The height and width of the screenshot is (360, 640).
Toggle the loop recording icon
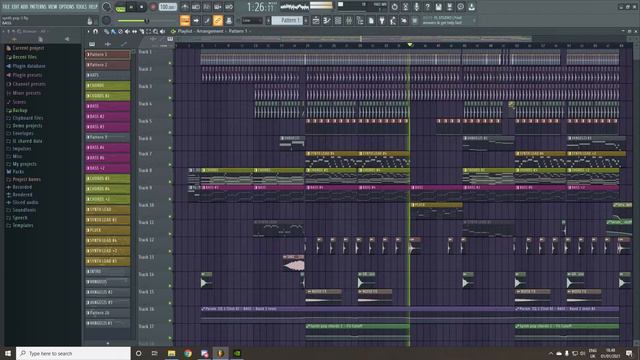(x=229, y=7)
